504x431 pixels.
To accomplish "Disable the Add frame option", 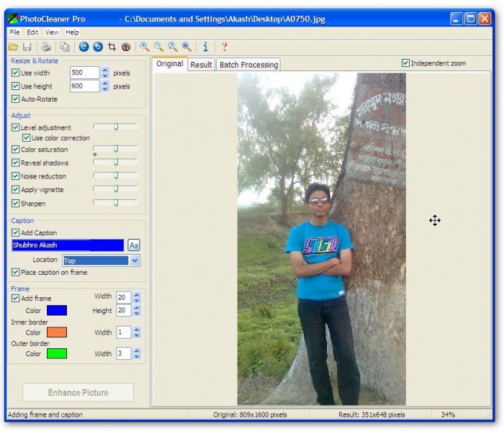I will (x=15, y=299).
